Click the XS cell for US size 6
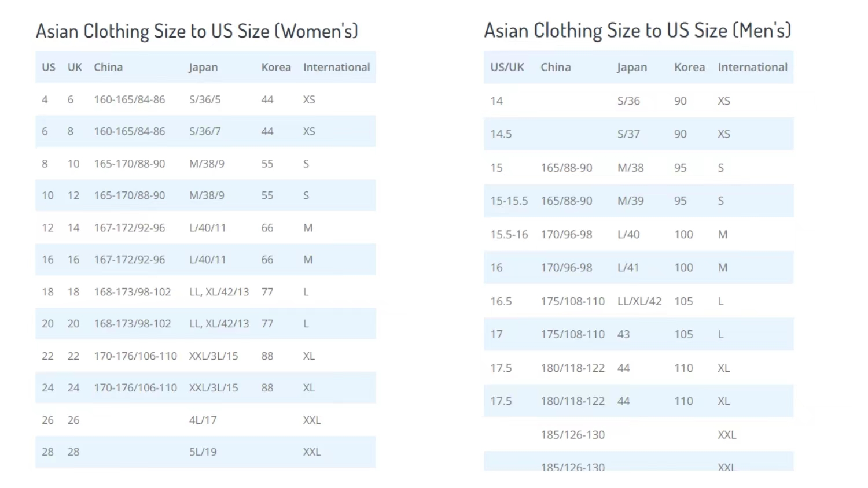The image size is (868, 488). tap(309, 131)
